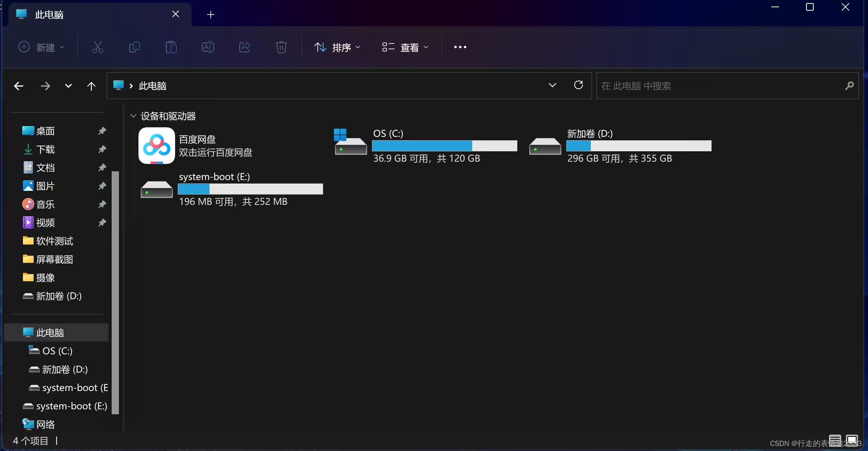Screen dimensions: 868x451
Task: Collapse the 设备和驱动器 group
Action: (133, 116)
